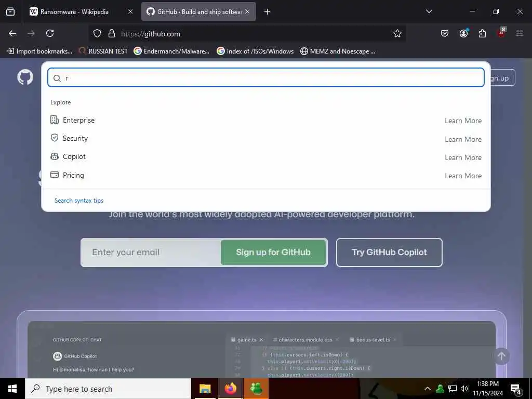
Task: Switch to game.ts tab in code preview
Action: pos(247,340)
